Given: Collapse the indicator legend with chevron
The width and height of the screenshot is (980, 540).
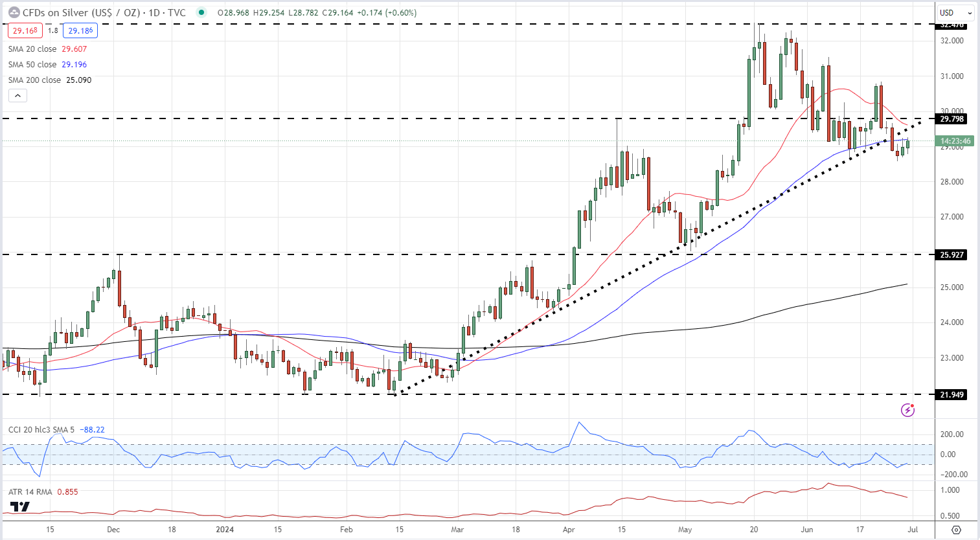Looking at the screenshot, I should pos(17,95).
